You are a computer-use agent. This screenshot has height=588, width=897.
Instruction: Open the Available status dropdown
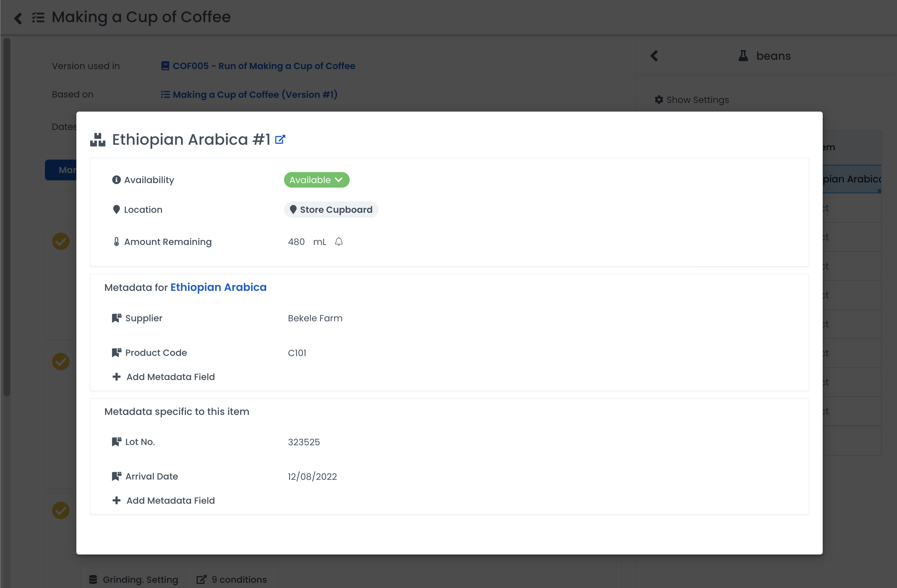pyautogui.click(x=316, y=180)
